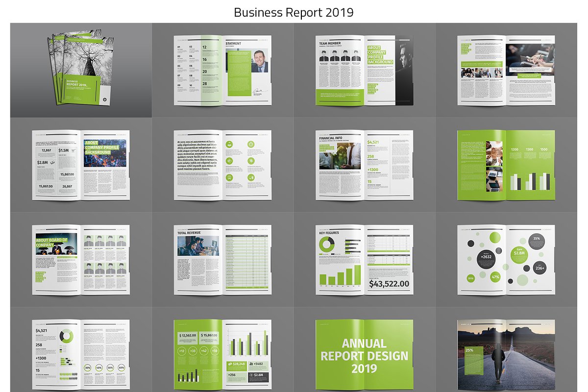Select the Statement spread with CEO portrait

point(222,70)
